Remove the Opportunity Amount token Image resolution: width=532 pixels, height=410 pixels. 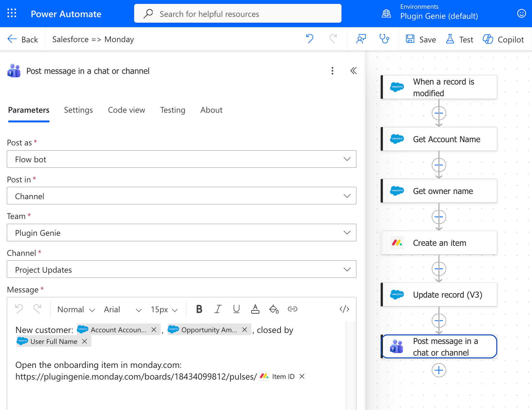(245, 330)
